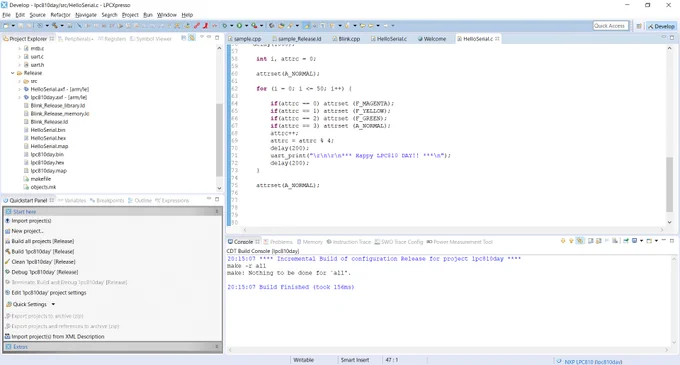Image resolution: width=680 pixels, height=365 pixels.
Task: Select HelloSerial.hex in the tree
Action: (x=48, y=138)
